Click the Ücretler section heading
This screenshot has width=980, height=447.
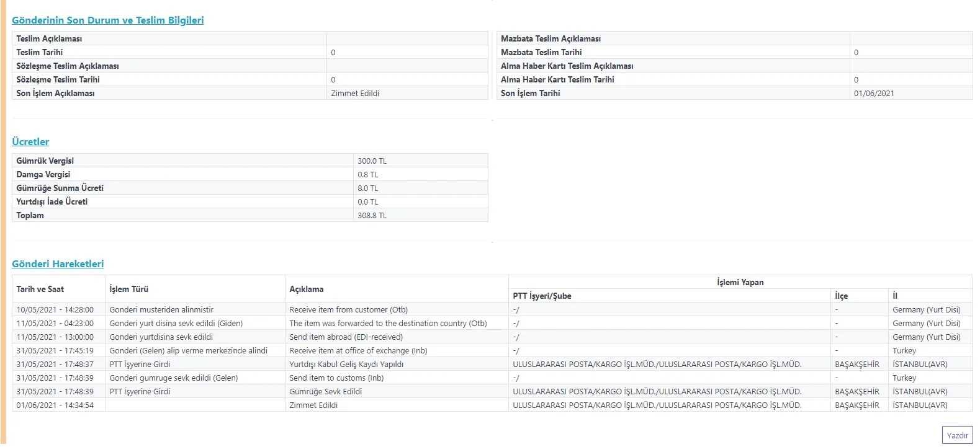(x=30, y=142)
